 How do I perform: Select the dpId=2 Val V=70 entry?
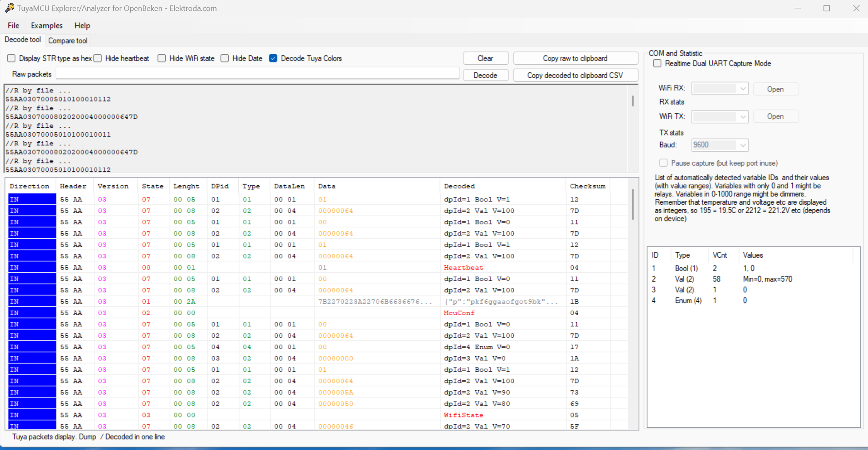click(477, 426)
